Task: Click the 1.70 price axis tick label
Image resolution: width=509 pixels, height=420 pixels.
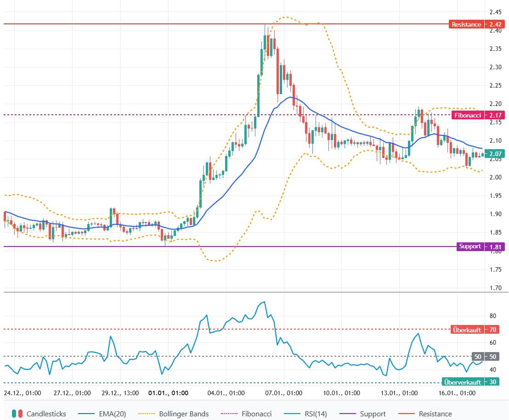Action: tap(495, 288)
